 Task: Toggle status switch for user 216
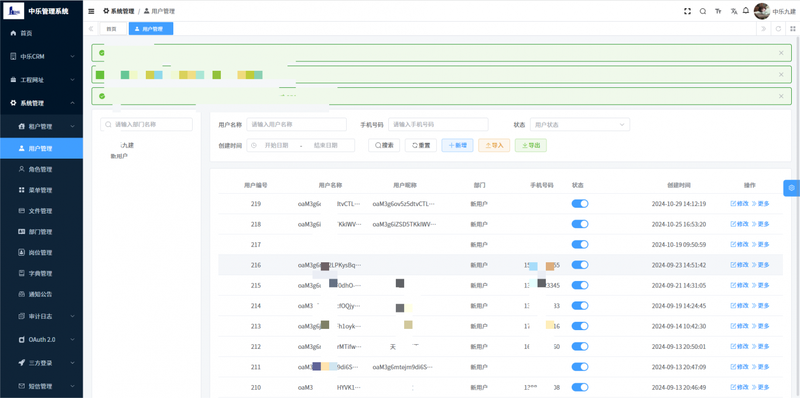coord(580,265)
